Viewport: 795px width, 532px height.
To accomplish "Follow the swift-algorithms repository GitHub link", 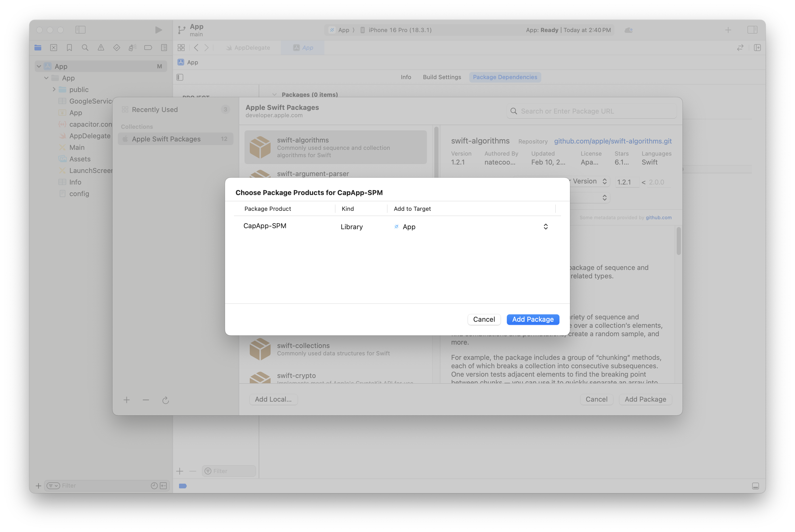I will [613, 141].
